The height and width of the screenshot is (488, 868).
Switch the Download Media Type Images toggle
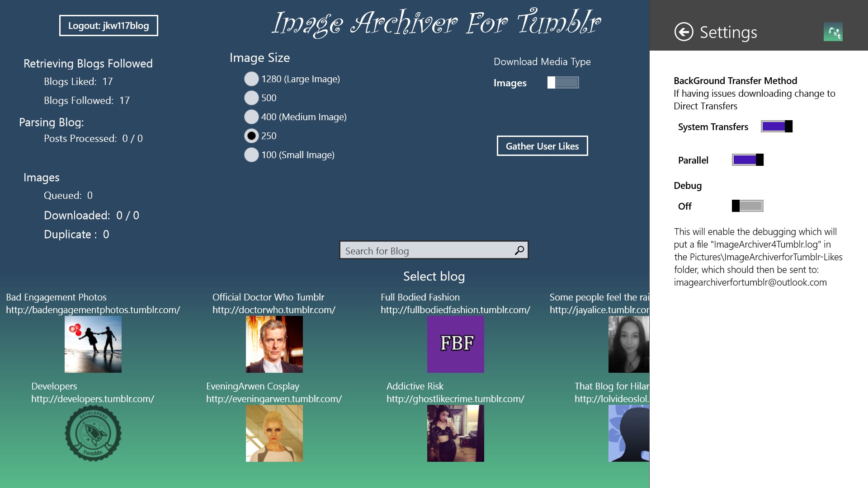tap(563, 83)
